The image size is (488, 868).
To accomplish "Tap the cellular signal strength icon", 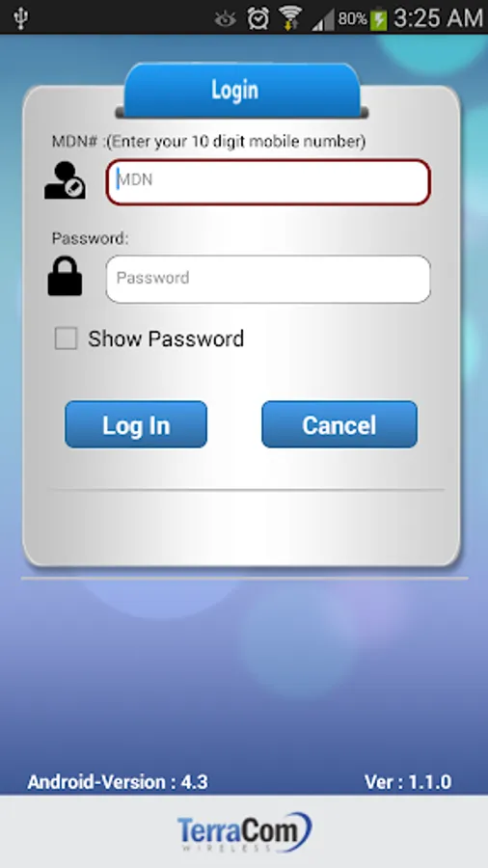I will click(x=323, y=20).
